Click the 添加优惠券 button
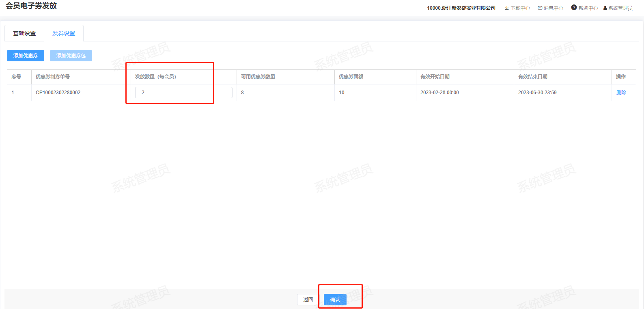The image size is (644, 309). (x=26, y=56)
